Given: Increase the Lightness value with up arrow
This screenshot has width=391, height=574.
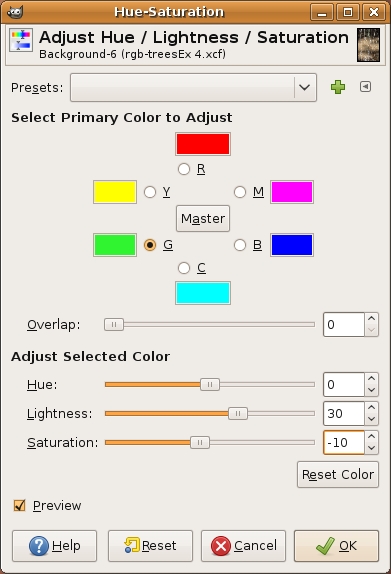Looking at the screenshot, I should pos(371,407).
